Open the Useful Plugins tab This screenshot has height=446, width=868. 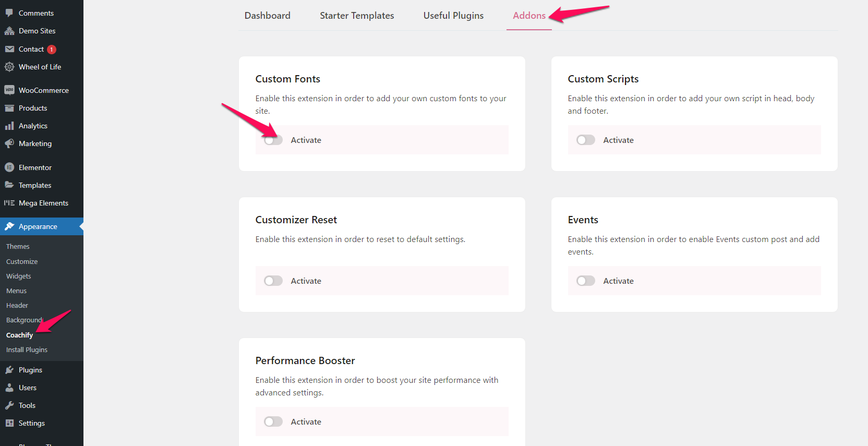453,16
